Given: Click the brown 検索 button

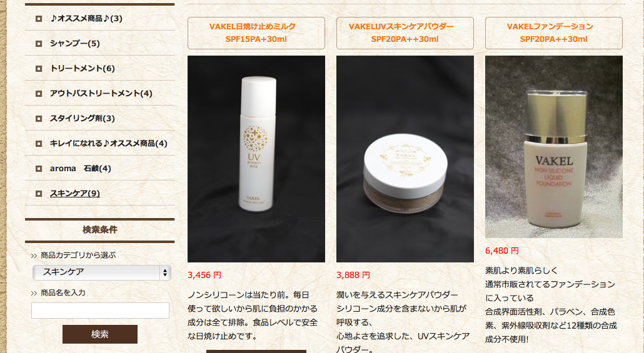Looking at the screenshot, I should (100, 334).
